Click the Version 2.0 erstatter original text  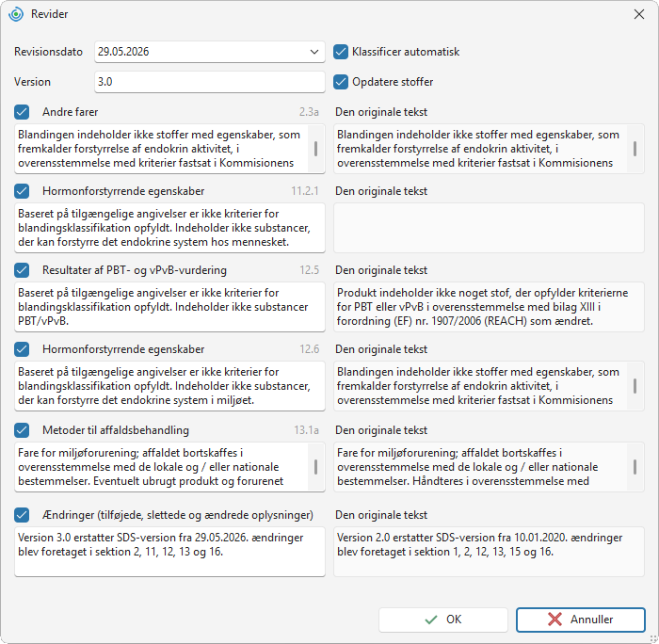pos(489,552)
